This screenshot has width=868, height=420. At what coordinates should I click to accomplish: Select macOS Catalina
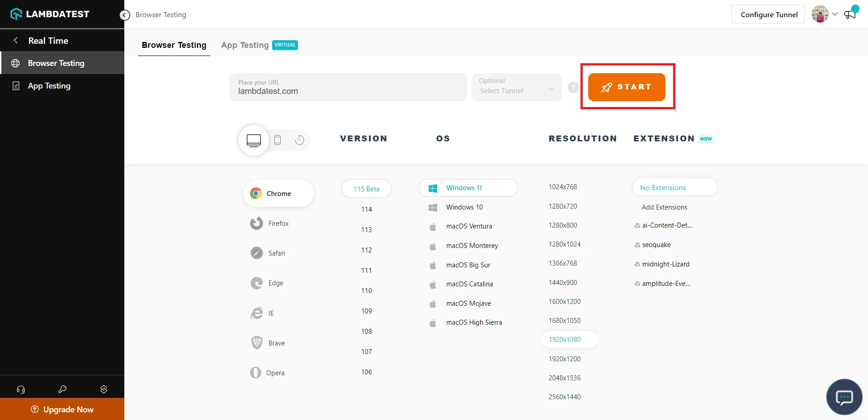(x=461, y=284)
